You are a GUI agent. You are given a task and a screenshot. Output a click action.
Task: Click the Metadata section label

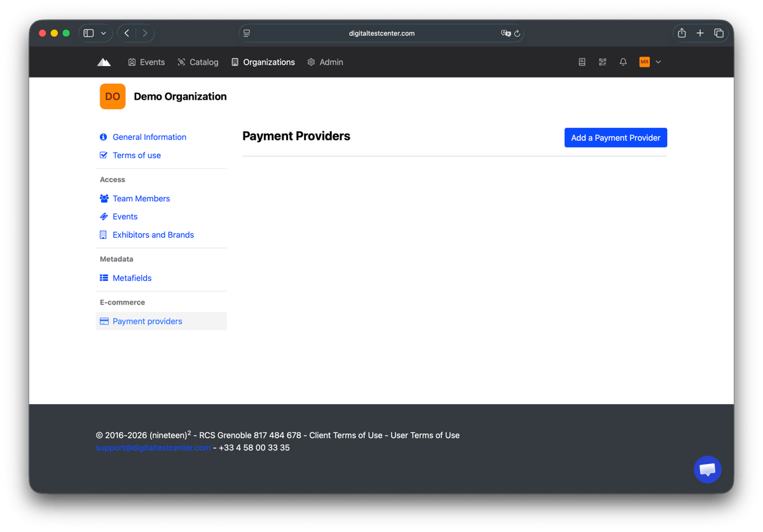[116, 259]
